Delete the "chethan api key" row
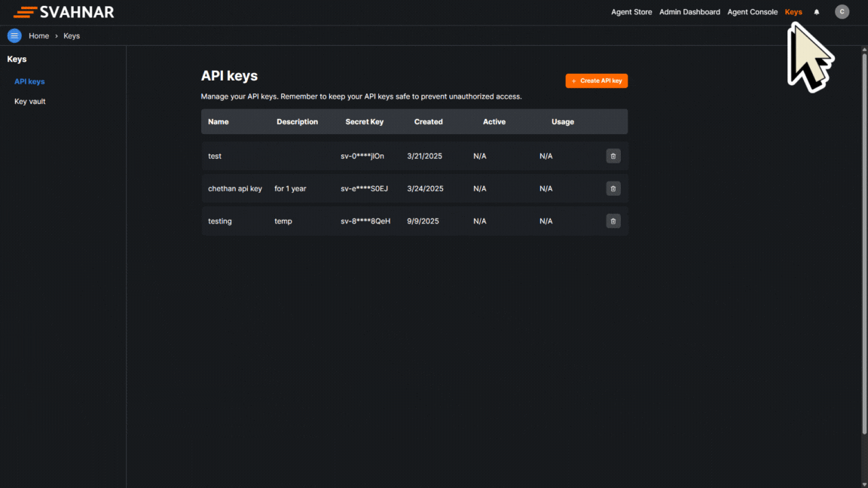868x488 pixels. [613, 188]
